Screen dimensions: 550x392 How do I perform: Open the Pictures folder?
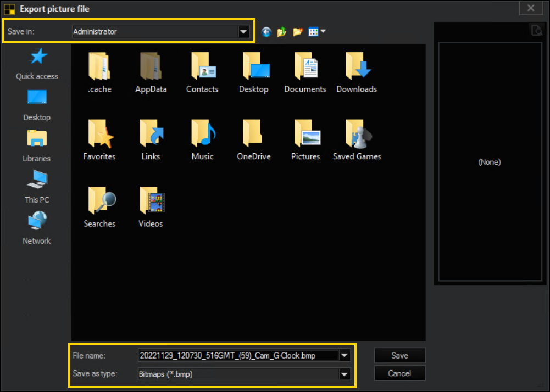coord(305,139)
